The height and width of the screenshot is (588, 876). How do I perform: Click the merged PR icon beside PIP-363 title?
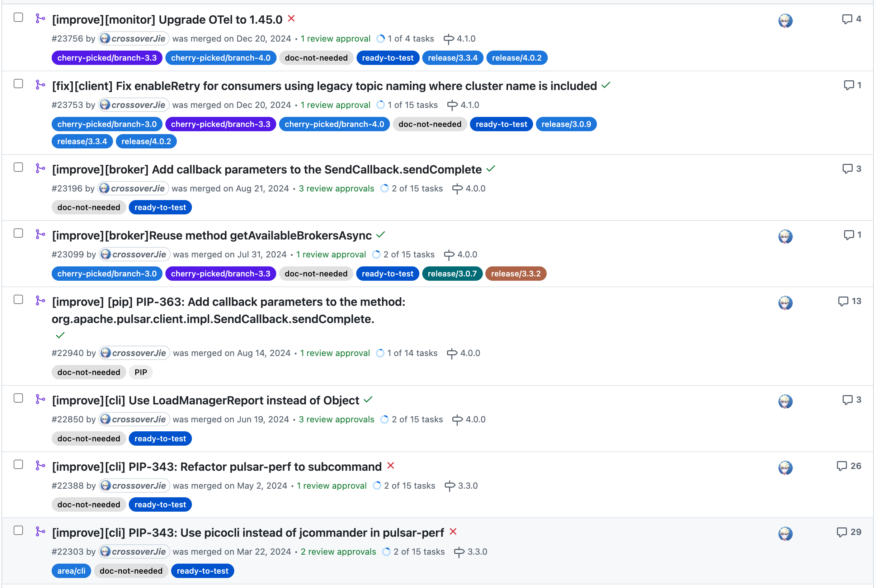[x=40, y=301]
